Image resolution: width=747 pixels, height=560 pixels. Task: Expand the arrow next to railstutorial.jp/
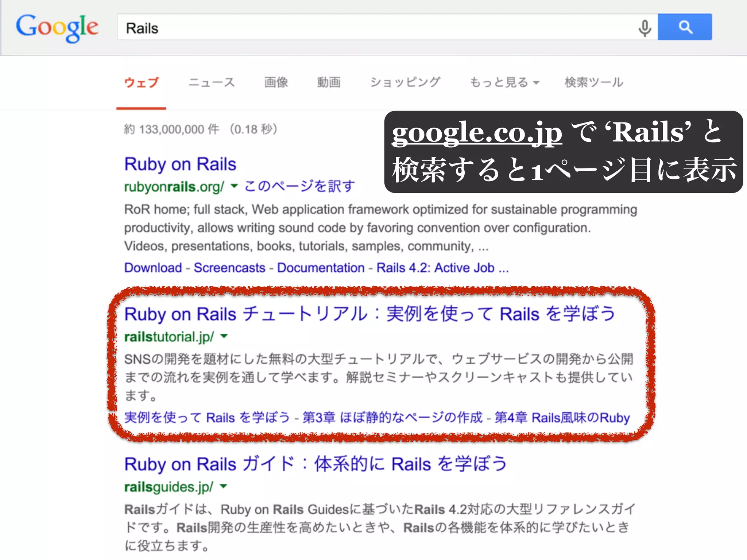(x=224, y=336)
